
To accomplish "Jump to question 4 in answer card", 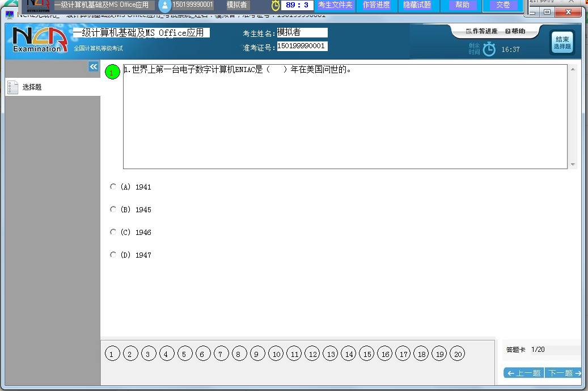I will [167, 354].
